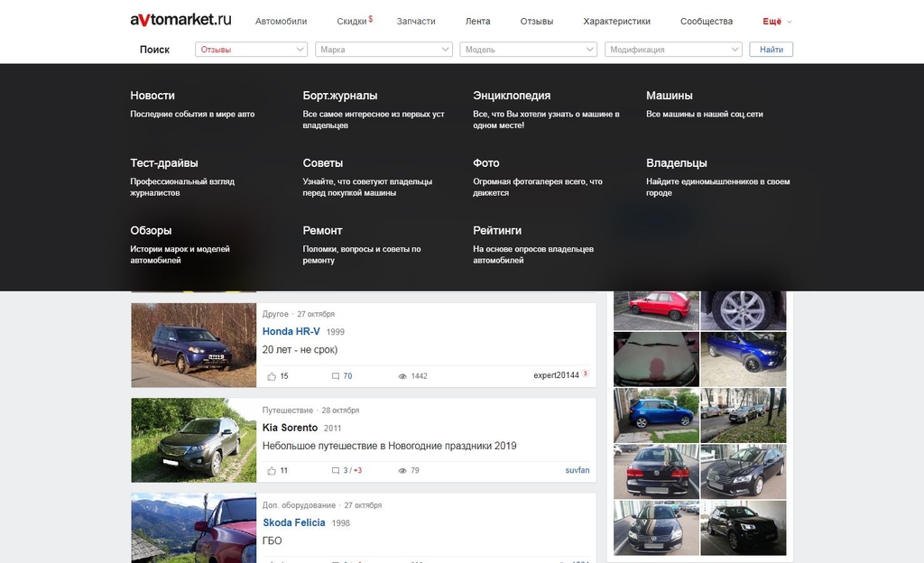This screenshot has width=924, height=563.
Task: Open the Skoda Felicia post title
Action: point(294,522)
